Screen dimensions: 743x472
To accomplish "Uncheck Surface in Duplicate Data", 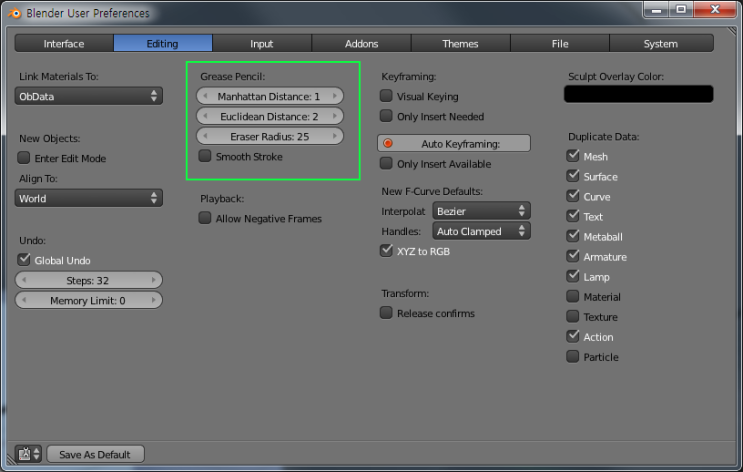I will [573, 176].
